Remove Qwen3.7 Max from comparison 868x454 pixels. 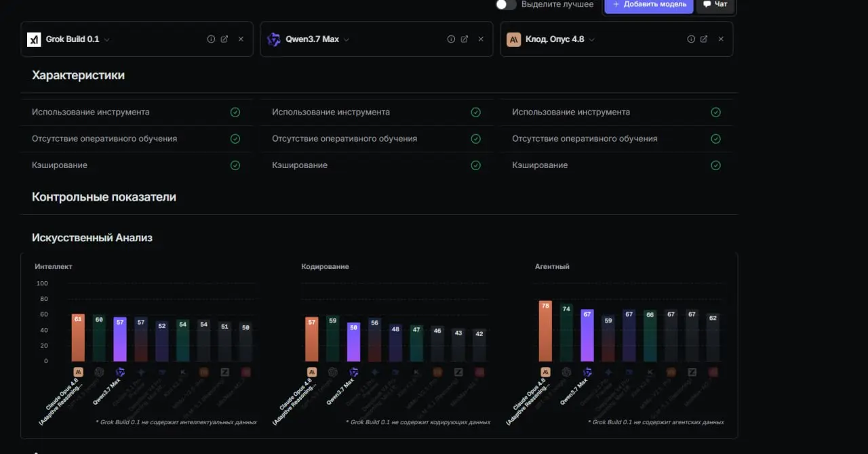coord(481,39)
